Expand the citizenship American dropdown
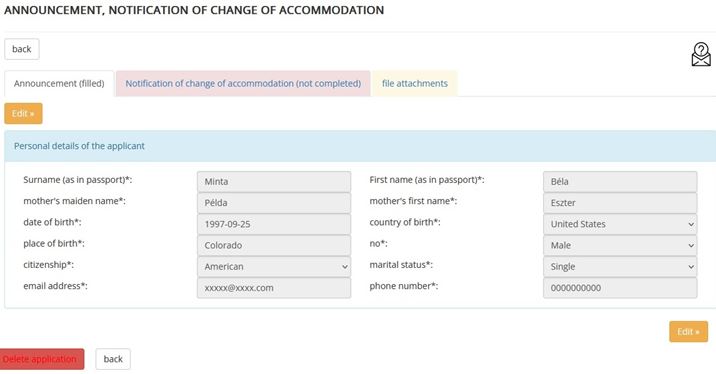 (274, 267)
